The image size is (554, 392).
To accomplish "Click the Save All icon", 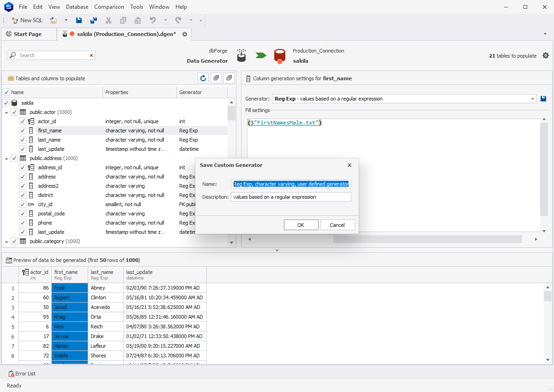I will (94, 20).
